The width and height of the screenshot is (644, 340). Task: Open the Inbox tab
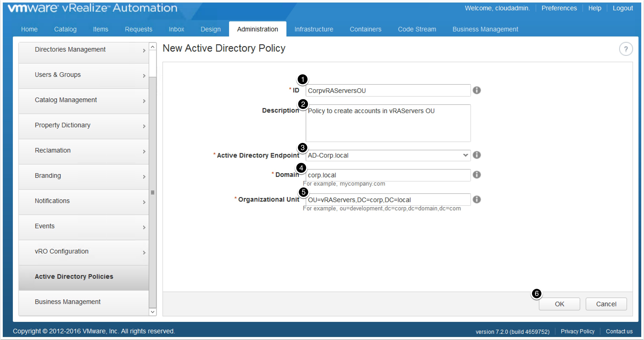(176, 29)
